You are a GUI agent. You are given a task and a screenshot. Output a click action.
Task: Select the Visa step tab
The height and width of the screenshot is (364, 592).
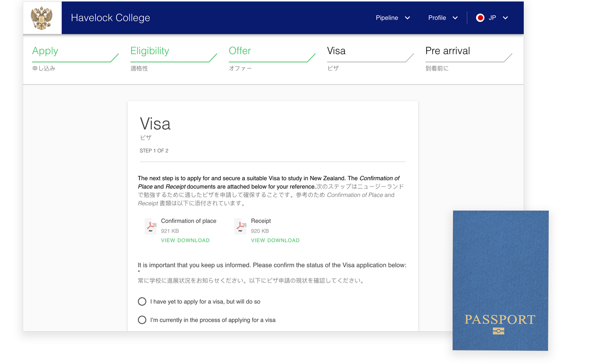tap(336, 51)
